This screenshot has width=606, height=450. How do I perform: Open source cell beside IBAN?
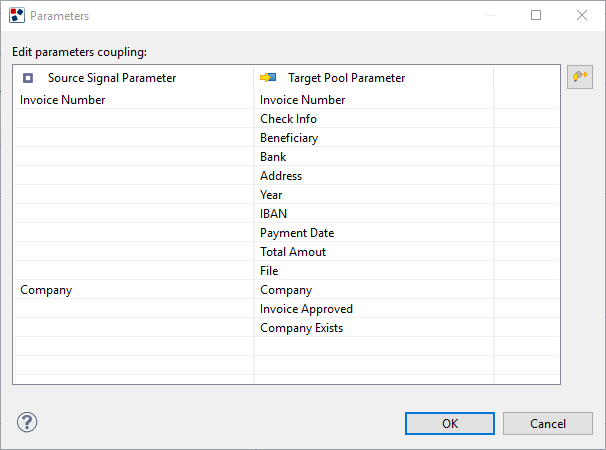point(134,213)
